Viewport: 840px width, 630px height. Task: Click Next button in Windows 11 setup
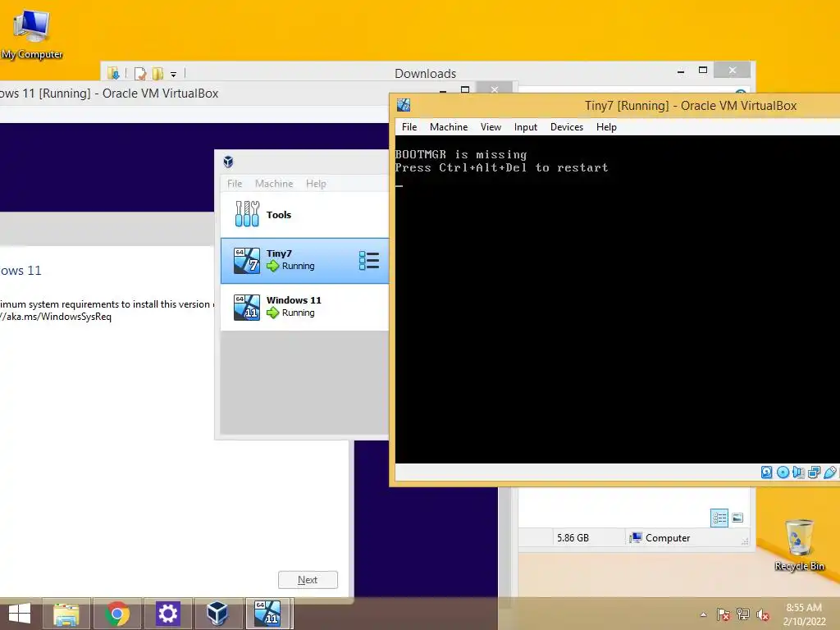(308, 580)
